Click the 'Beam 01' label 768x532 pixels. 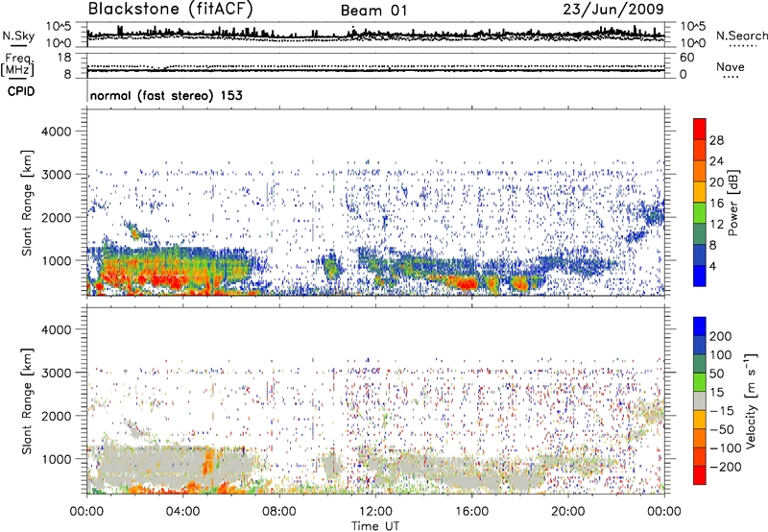374,11
